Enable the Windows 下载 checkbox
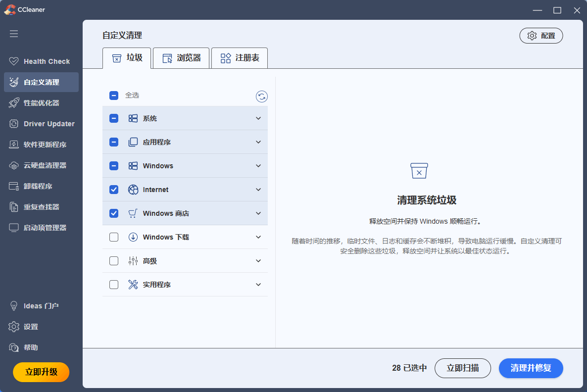 tap(114, 237)
